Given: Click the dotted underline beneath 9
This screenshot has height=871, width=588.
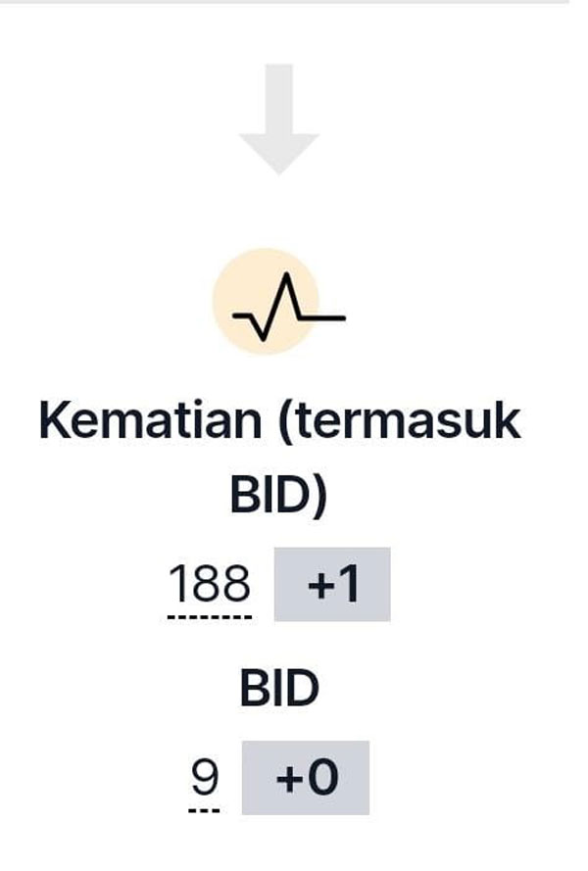Looking at the screenshot, I should click(205, 811).
